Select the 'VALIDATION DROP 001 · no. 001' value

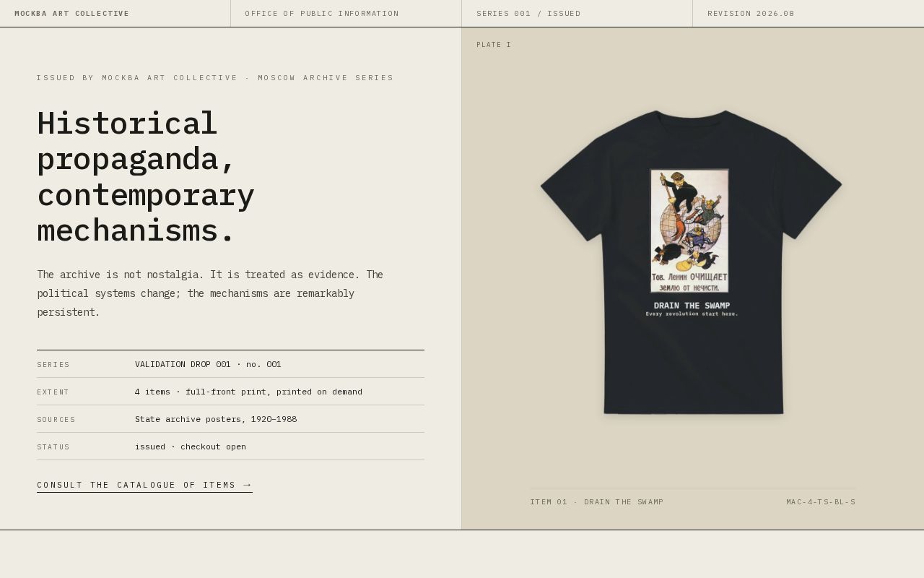click(x=208, y=364)
